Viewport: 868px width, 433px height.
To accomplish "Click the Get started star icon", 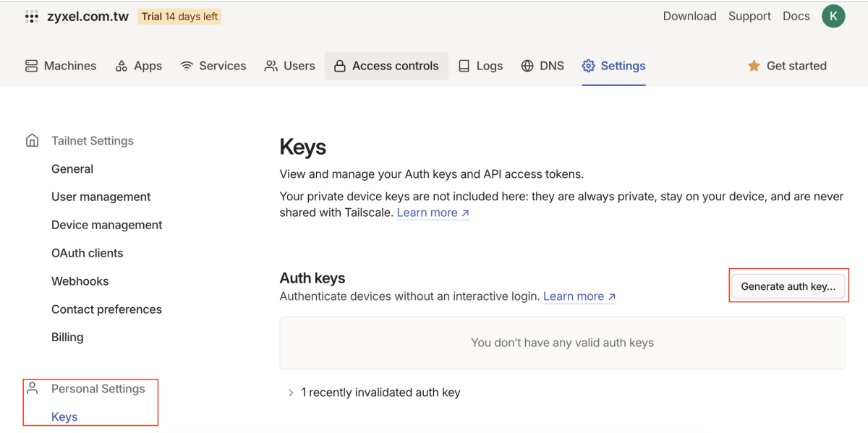I will tap(754, 66).
